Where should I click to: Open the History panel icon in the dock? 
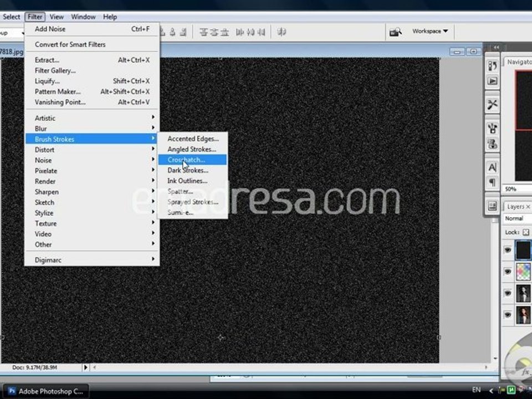(x=492, y=65)
